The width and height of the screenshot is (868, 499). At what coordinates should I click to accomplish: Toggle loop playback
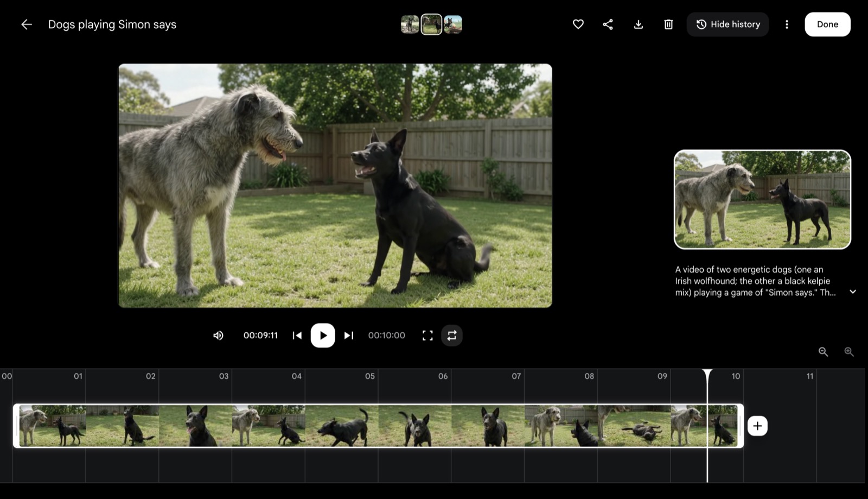click(x=452, y=336)
